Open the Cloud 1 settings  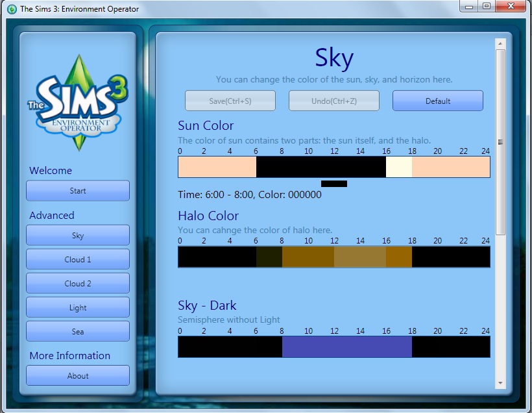78,259
